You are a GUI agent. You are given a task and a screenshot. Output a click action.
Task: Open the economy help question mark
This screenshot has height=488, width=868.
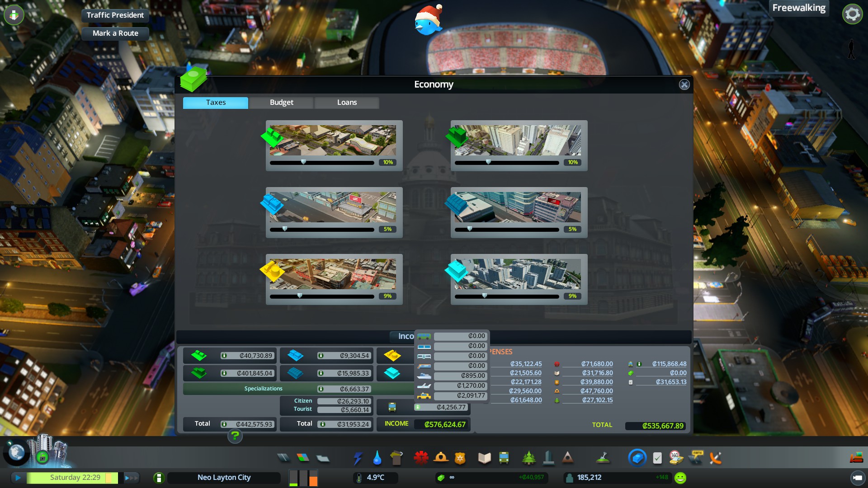click(x=235, y=436)
